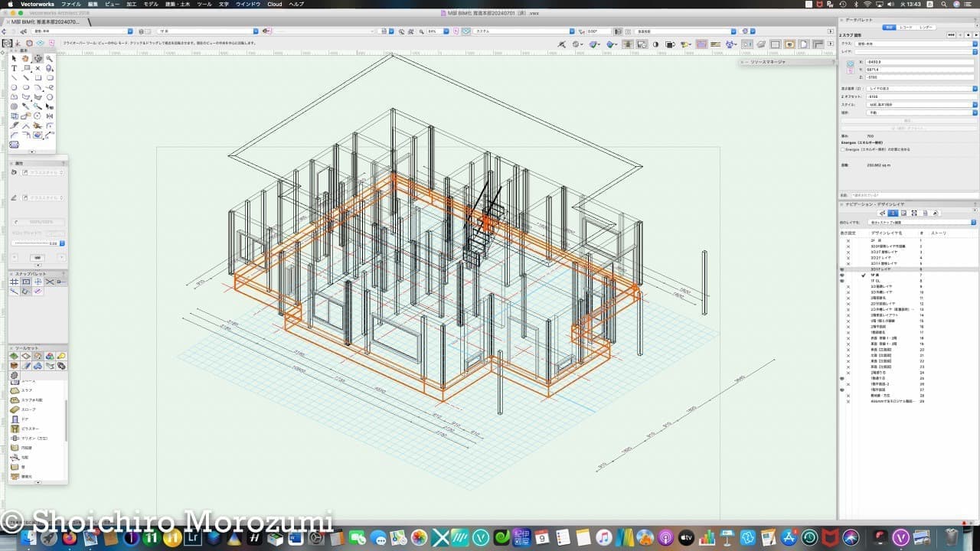
Task: Select the arrow Selection tool in Basic palette
Action: point(14,59)
